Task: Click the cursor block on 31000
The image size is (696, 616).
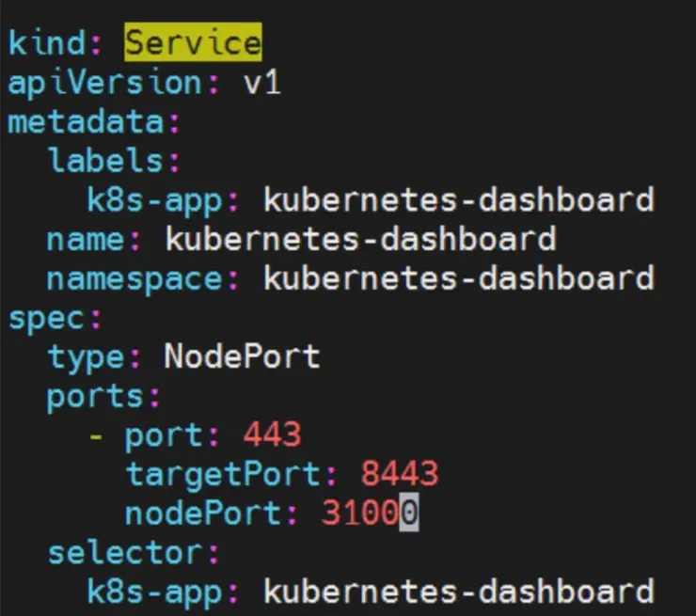Action: click(408, 513)
